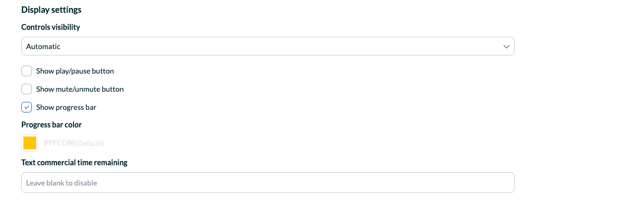Click the checkmark icon beside Show progress bar
The height and width of the screenshot is (209, 644).
coord(27,107)
